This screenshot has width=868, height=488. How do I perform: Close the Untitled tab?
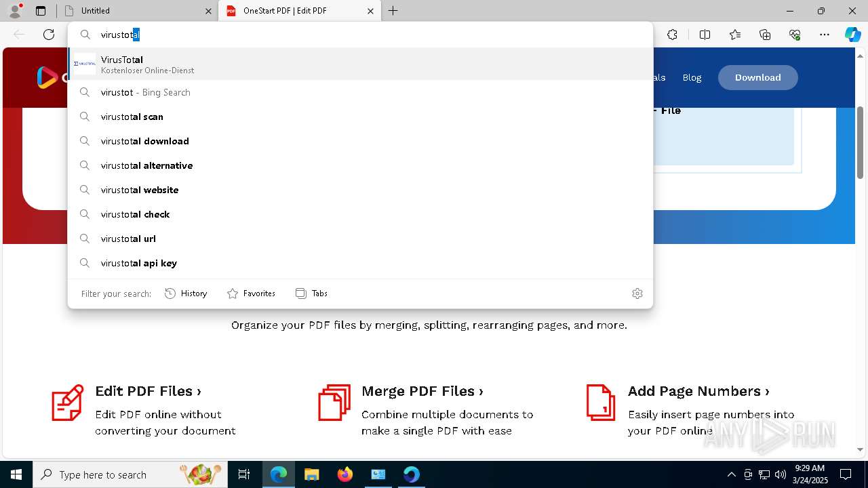pos(208,11)
